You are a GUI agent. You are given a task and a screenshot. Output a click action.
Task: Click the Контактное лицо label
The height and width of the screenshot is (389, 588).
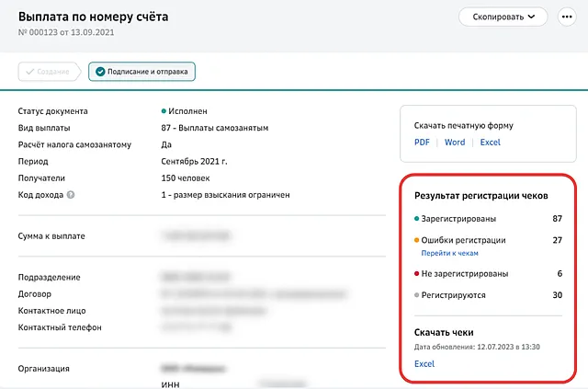pos(51,311)
